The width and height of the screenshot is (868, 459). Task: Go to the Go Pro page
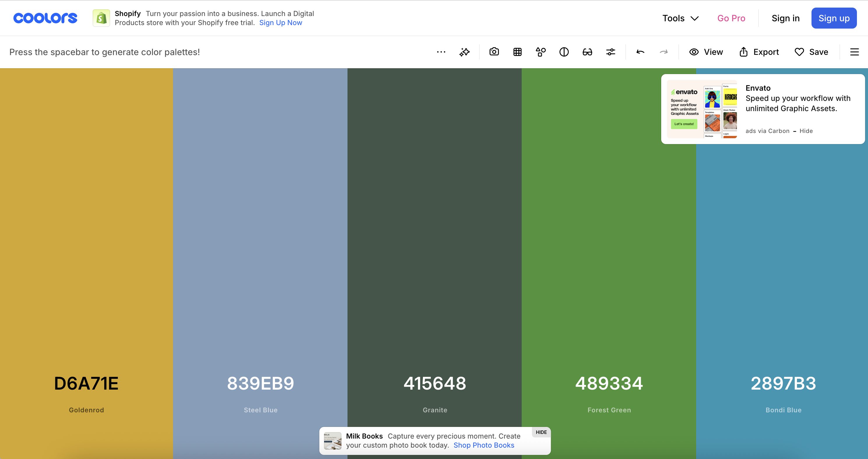(731, 18)
